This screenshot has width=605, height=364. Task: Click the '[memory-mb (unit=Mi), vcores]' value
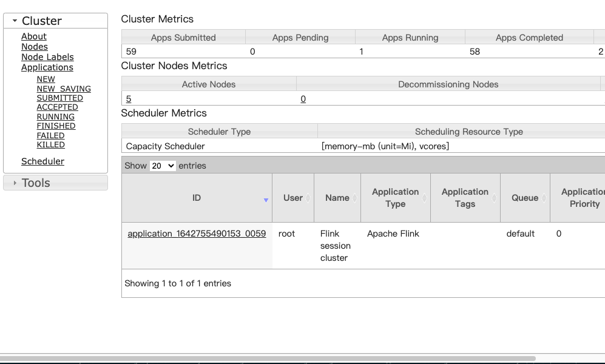(x=385, y=147)
